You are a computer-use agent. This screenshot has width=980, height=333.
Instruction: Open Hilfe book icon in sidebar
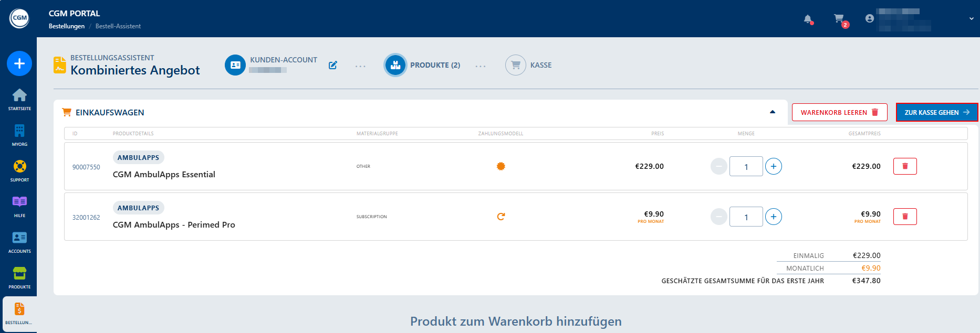[x=19, y=201]
